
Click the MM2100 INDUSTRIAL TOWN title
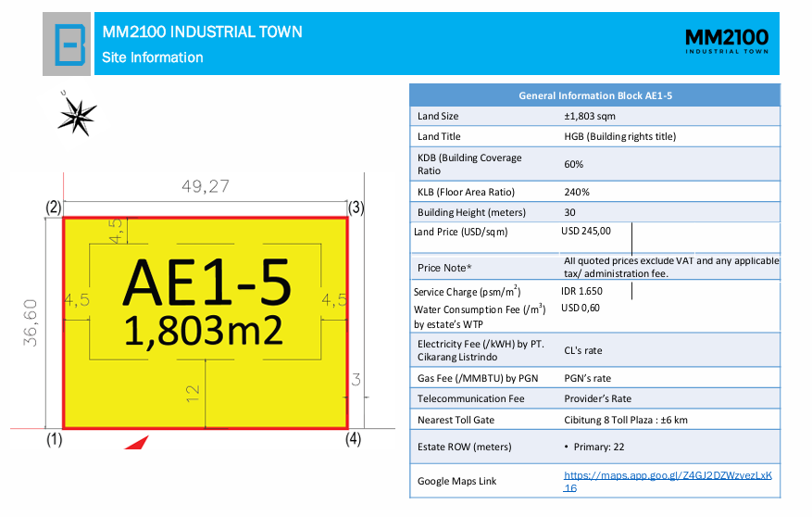(x=202, y=32)
